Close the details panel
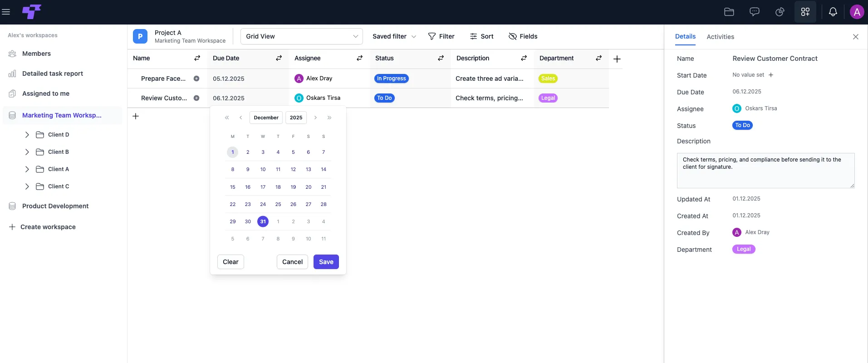Image resolution: width=868 pixels, height=363 pixels. click(x=855, y=37)
